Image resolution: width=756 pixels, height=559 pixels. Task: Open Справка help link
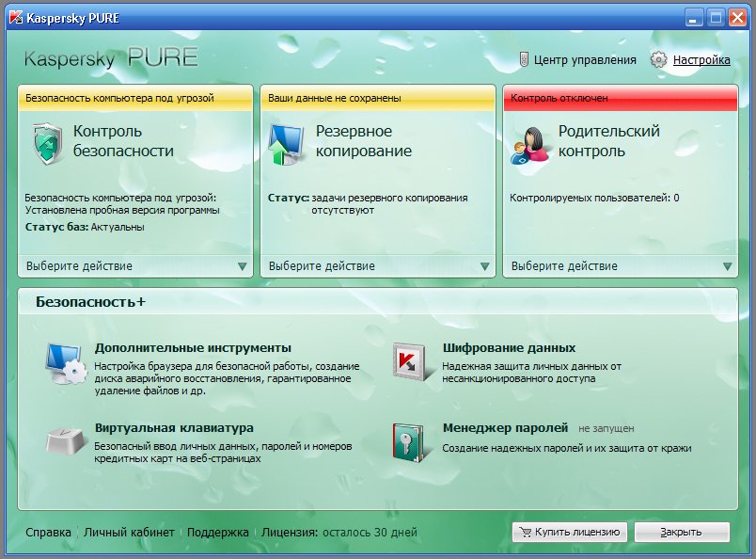click(48, 532)
